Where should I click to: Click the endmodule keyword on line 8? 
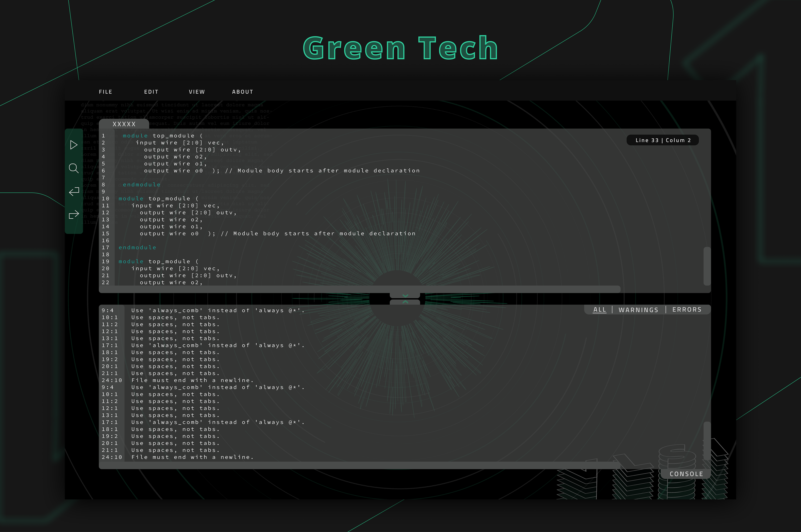coord(141,185)
